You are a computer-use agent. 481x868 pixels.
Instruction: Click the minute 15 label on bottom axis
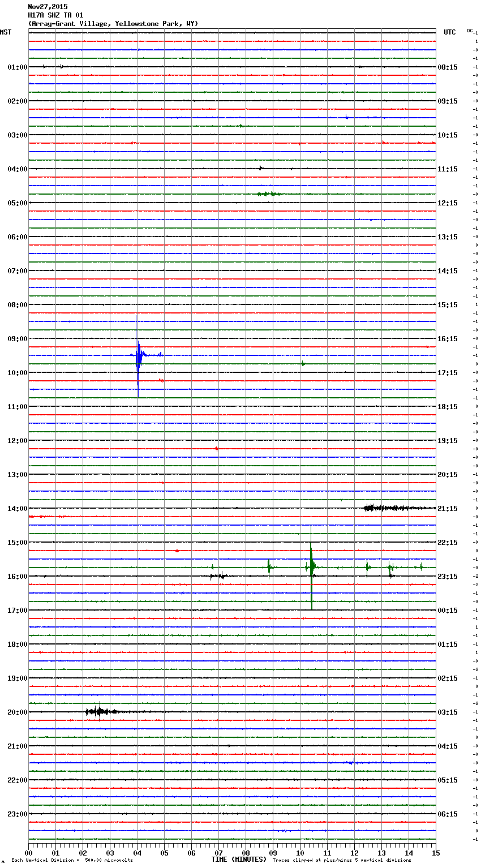[435, 853]
